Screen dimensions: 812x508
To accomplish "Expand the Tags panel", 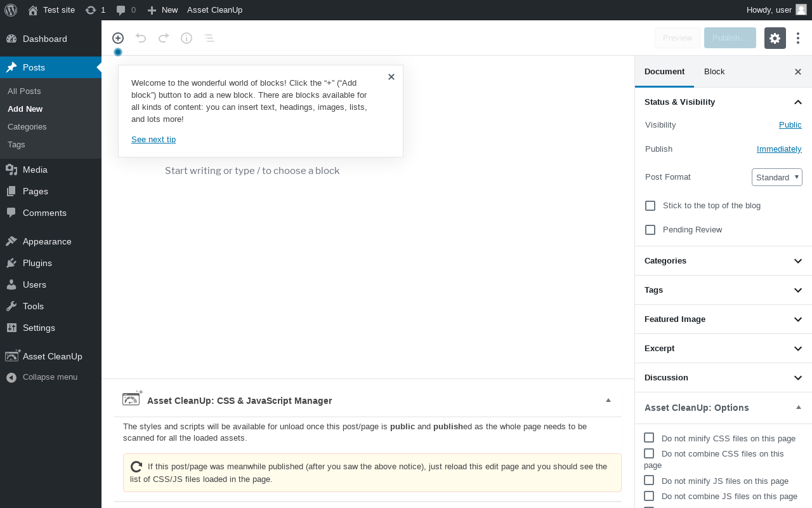I will click(x=723, y=290).
